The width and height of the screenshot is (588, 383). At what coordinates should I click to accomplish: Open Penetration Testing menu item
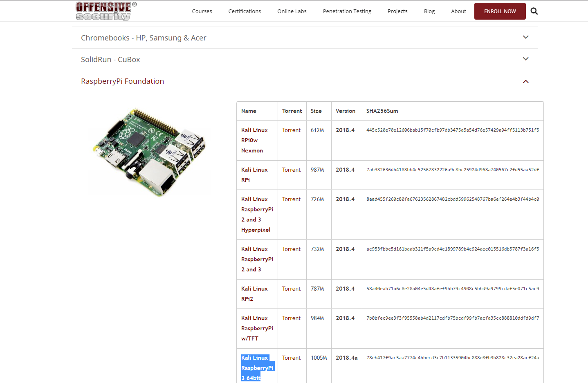347,11
